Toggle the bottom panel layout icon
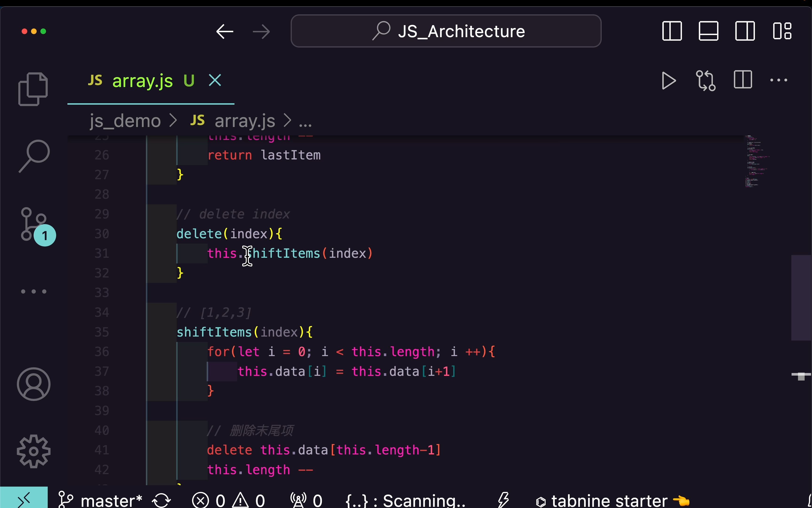Viewport: 812px width, 508px height. click(x=708, y=31)
